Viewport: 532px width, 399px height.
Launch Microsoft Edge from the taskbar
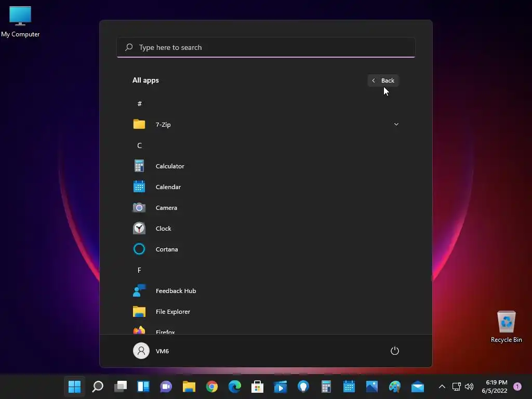(x=234, y=386)
